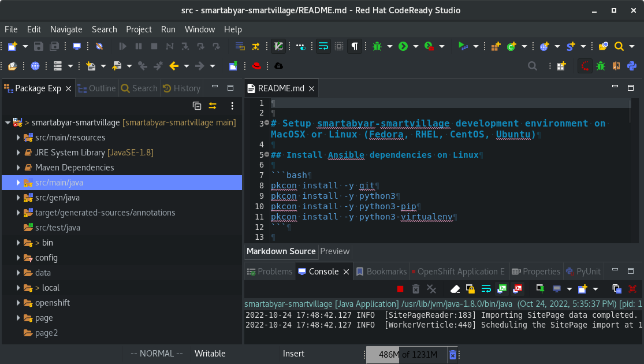Image resolution: width=644 pixels, height=364 pixels.
Task: Open the console monitor icon in main toolbar
Action: (77, 46)
